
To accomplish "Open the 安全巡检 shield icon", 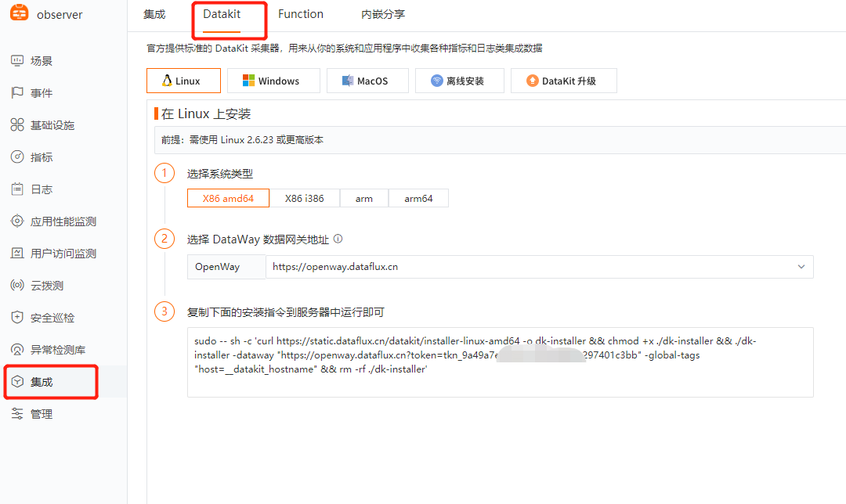I will tap(17, 318).
